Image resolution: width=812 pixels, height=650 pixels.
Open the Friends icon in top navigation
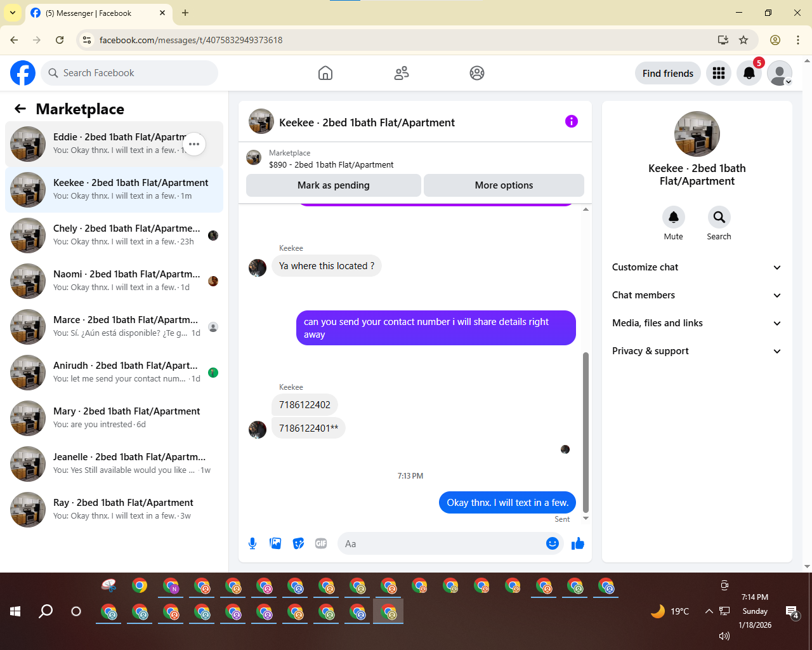point(402,73)
